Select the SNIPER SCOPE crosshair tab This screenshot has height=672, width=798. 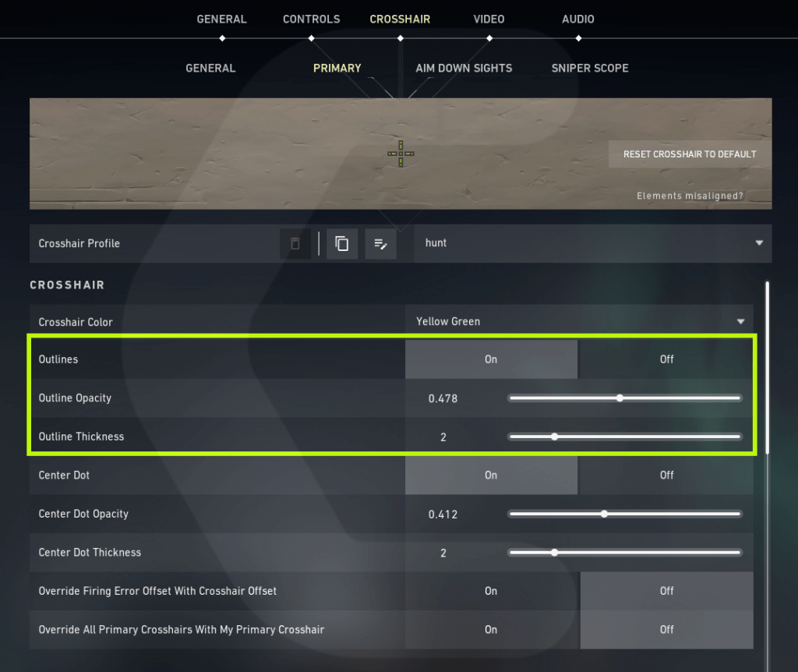pyautogui.click(x=590, y=68)
